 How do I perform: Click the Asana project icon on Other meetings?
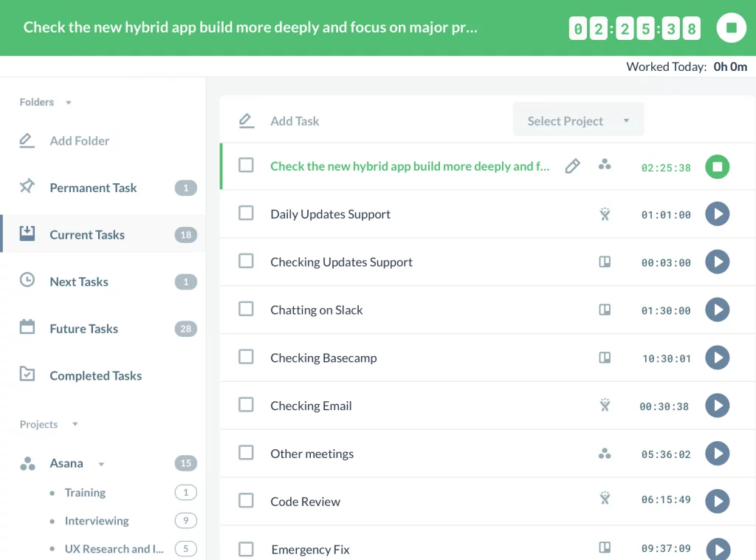click(x=605, y=454)
